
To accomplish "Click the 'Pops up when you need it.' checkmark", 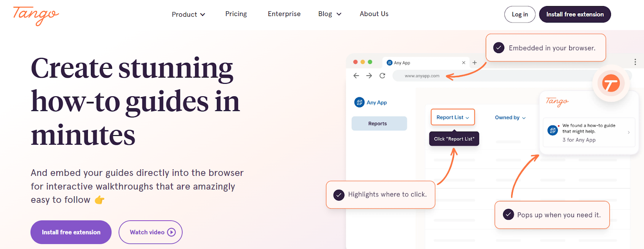I will click(508, 214).
